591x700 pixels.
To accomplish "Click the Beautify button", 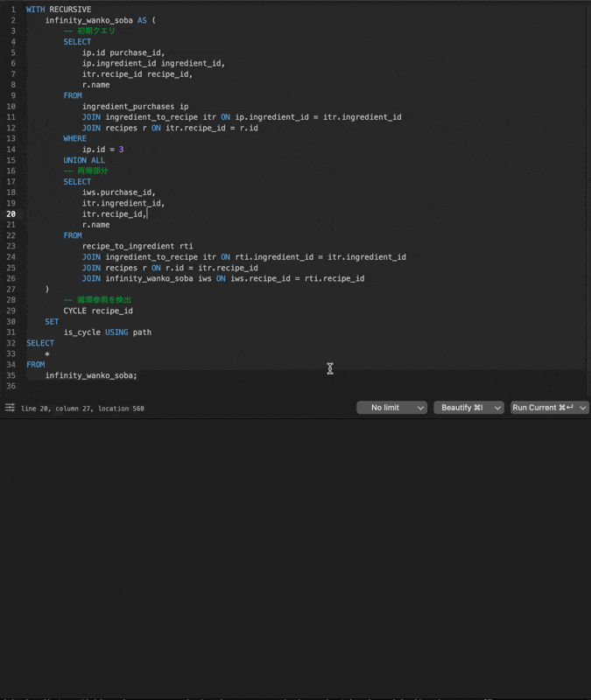I will click(462, 408).
